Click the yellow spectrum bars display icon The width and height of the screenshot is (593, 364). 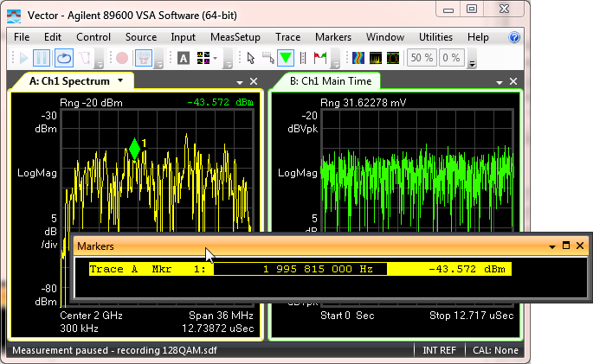click(376, 58)
